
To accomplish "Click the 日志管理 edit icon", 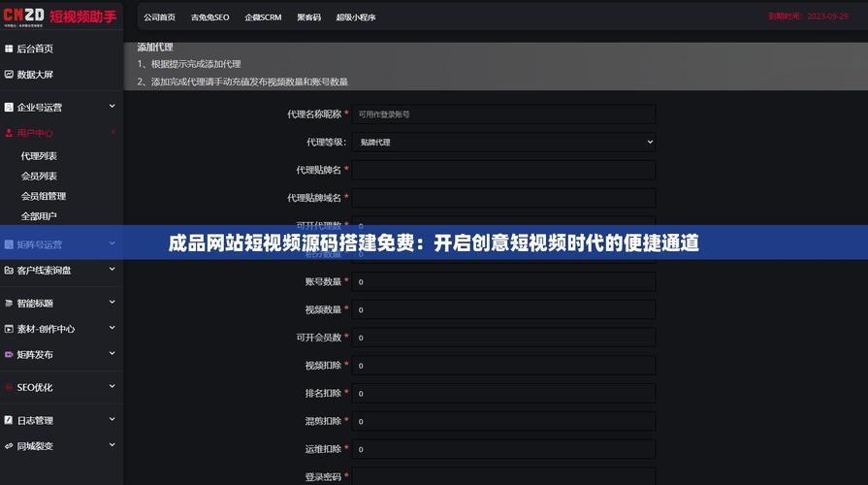I will pyautogui.click(x=9, y=420).
